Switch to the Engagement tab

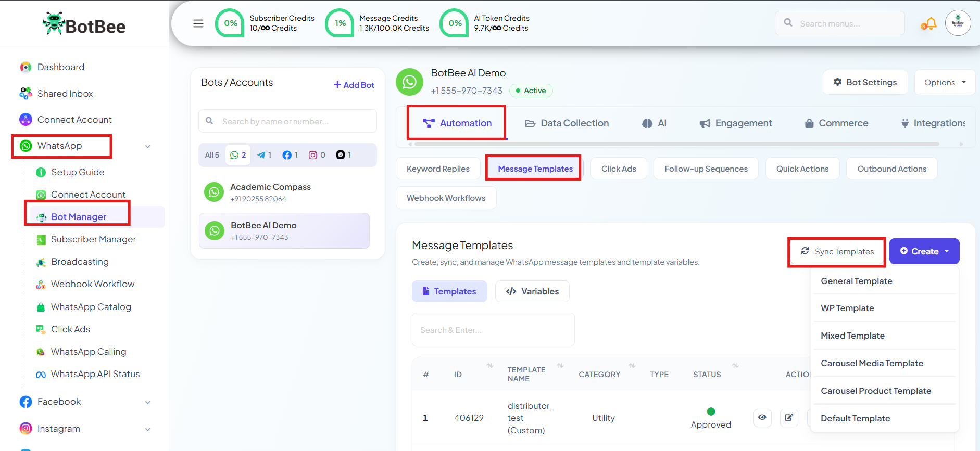(736, 123)
